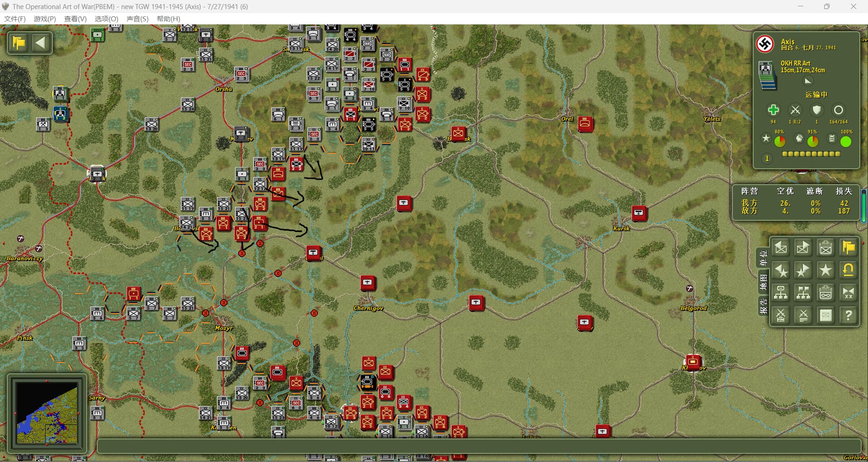Click the next formation star-arrow icon
Image resolution: width=868 pixels, height=462 pixels.
click(803, 270)
